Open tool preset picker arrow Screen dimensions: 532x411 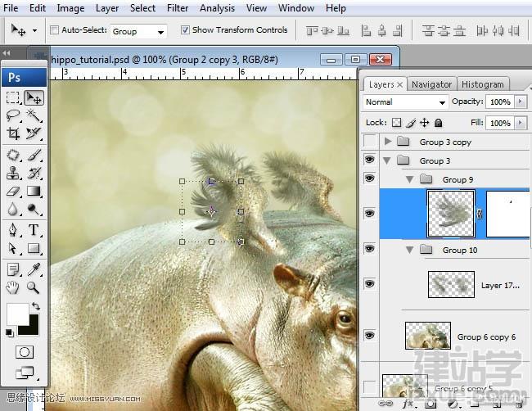click(x=34, y=30)
